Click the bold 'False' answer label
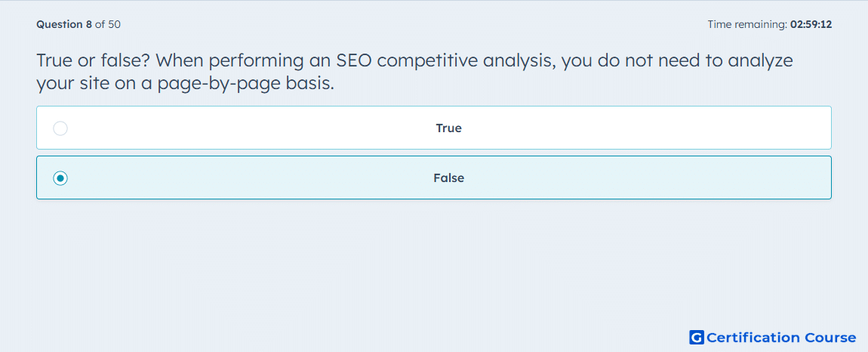The height and width of the screenshot is (352, 868). tap(448, 178)
